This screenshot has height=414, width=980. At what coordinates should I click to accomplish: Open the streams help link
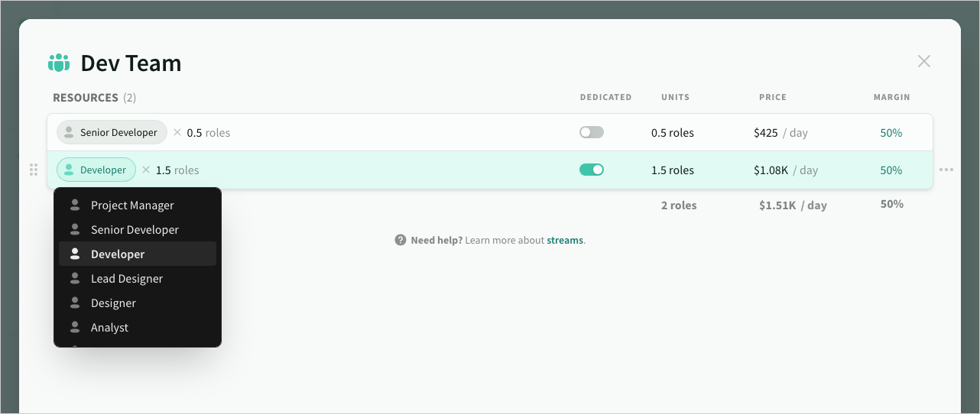tap(564, 240)
